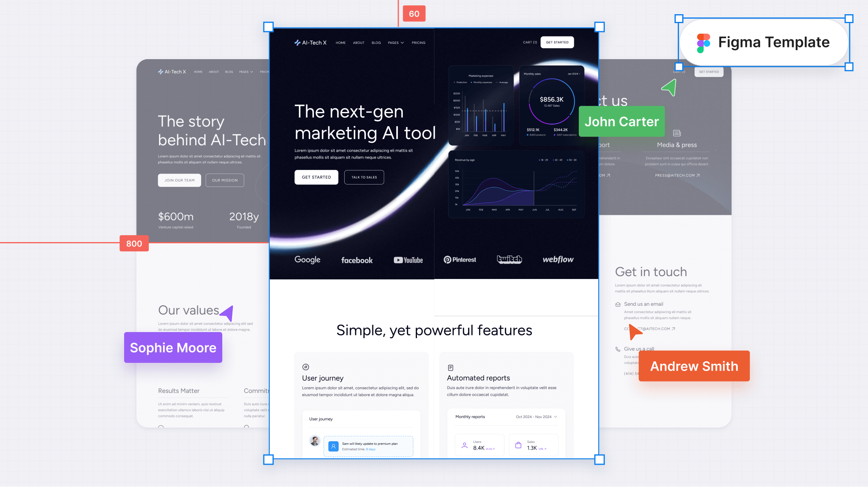Click the PRICING menu item in navbar

coord(418,42)
